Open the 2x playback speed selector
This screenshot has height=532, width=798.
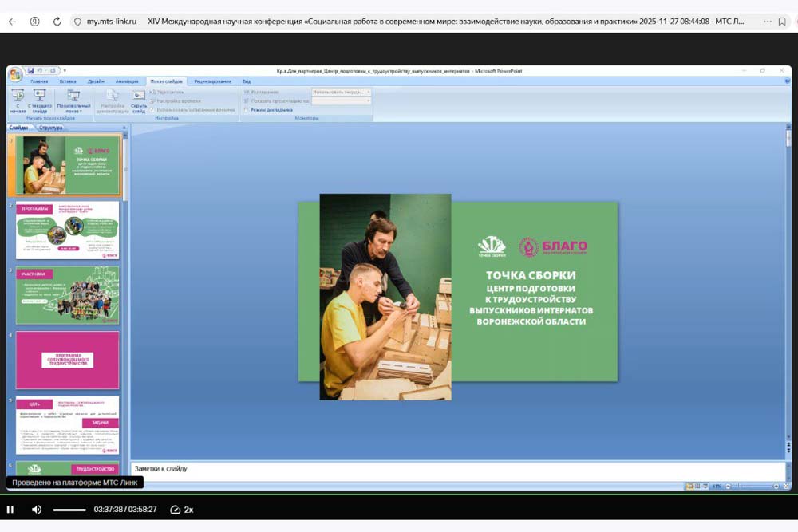[x=182, y=510]
